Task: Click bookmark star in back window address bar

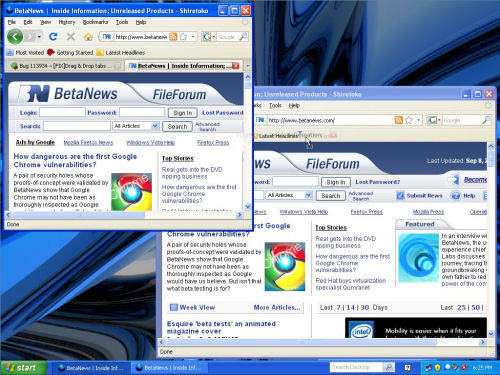Action: tap(409, 120)
